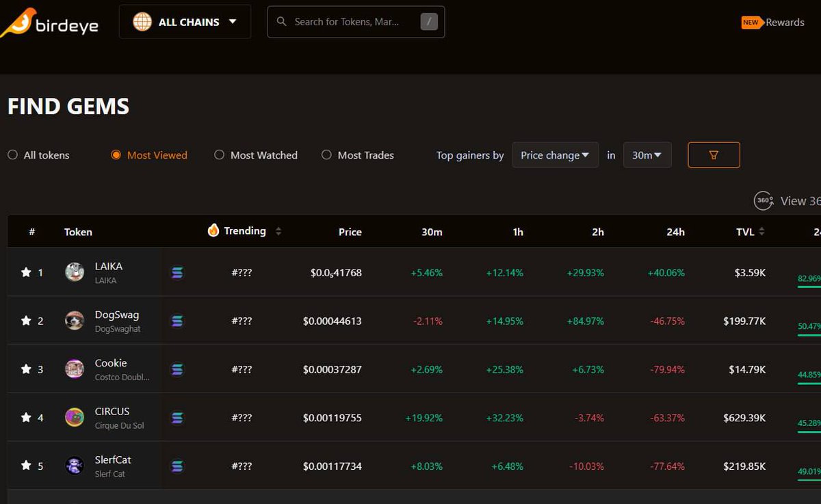This screenshot has width=821, height=504.
Task: Click the FIND GEMS heading
Action: click(x=68, y=106)
